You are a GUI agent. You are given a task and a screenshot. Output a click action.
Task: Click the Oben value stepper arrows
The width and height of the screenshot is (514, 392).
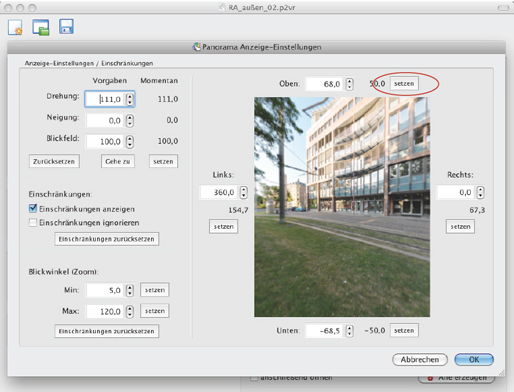pos(349,84)
